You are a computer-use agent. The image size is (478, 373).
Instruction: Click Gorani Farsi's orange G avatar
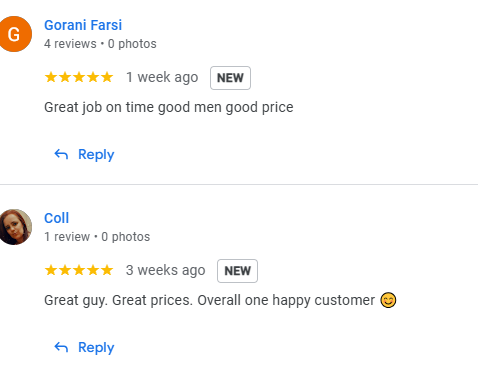[x=15, y=34]
